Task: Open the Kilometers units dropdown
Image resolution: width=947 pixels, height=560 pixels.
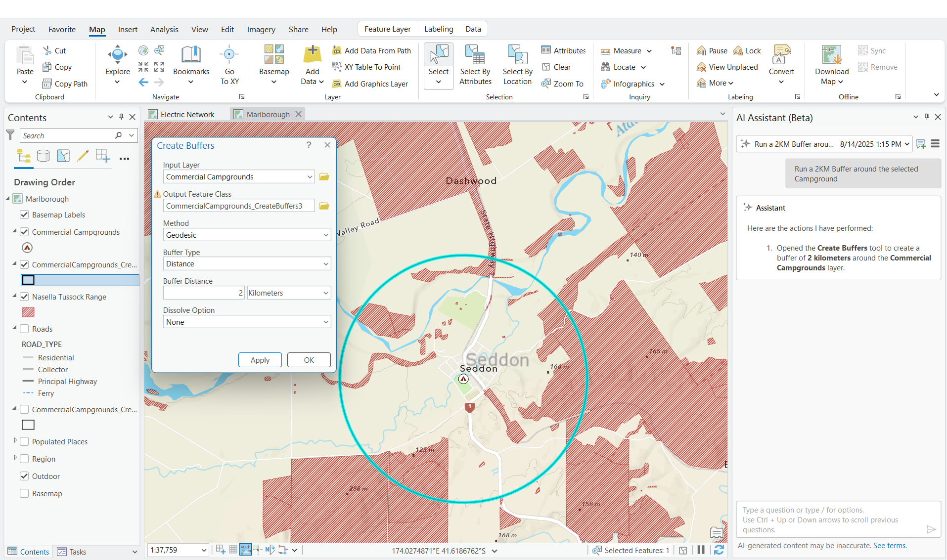Action: (325, 293)
